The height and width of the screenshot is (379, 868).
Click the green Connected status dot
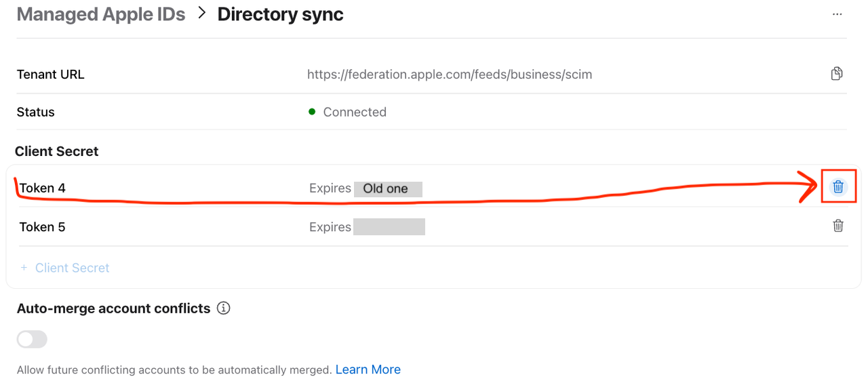312,112
